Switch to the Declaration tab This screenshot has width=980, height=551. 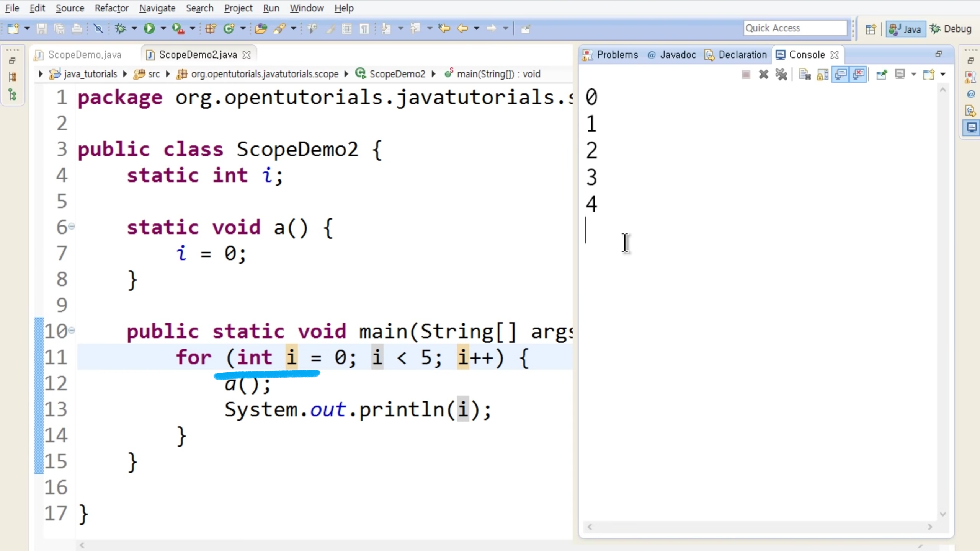click(736, 55)
